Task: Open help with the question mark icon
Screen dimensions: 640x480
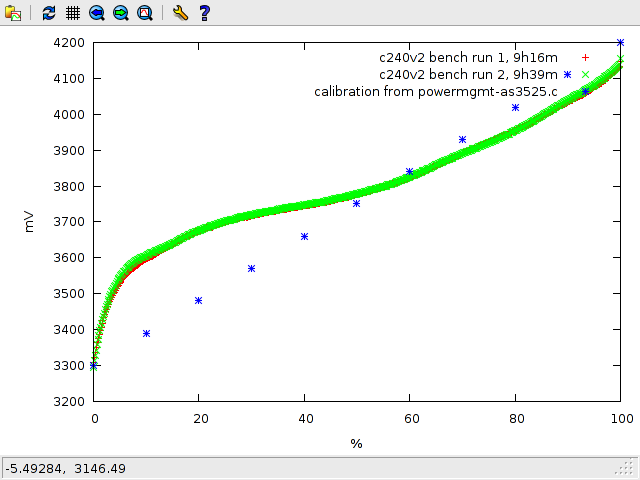Action: pos(204,13)
